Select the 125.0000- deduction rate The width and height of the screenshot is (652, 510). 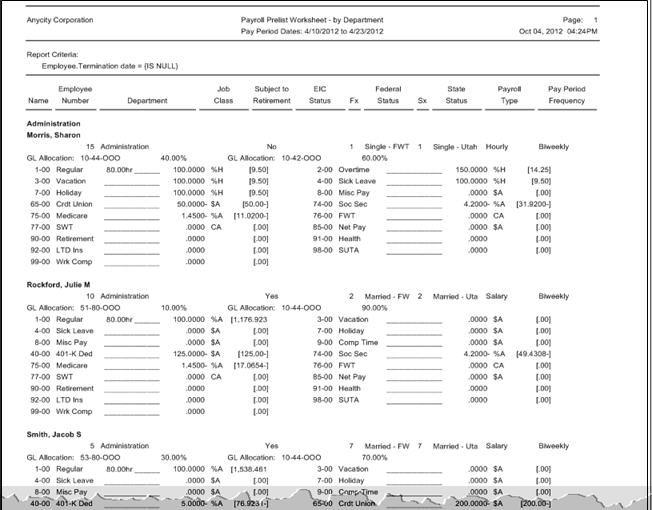tap(189, 354)
